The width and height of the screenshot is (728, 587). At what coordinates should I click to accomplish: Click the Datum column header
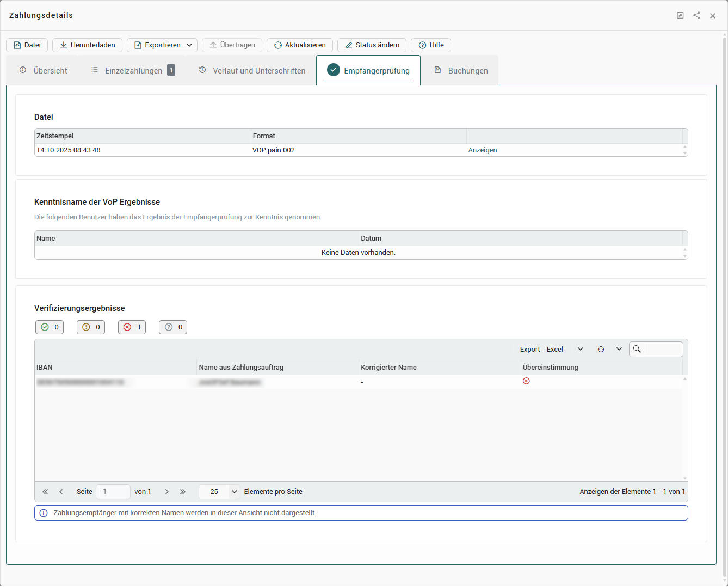pyautogui.click(x=521, y=239)
